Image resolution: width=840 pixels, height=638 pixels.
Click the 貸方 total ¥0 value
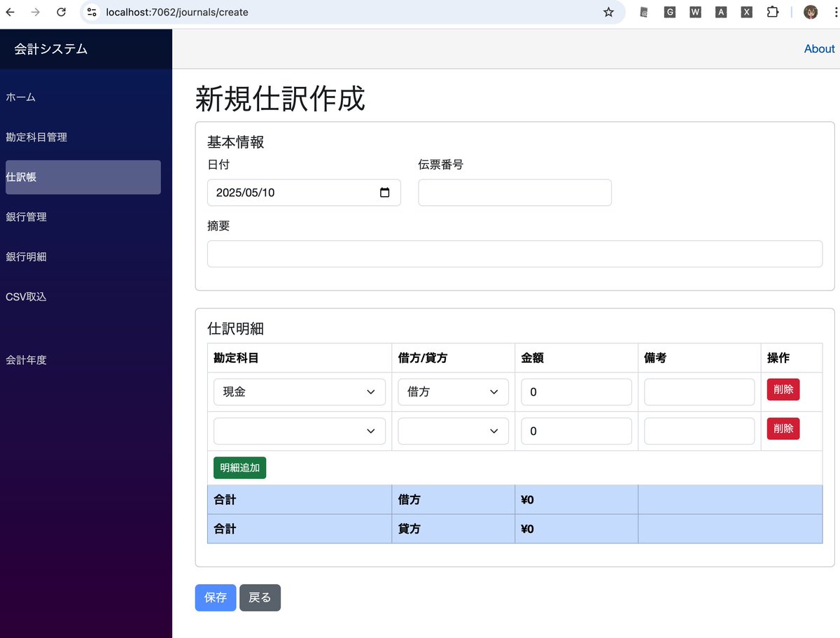528,529
